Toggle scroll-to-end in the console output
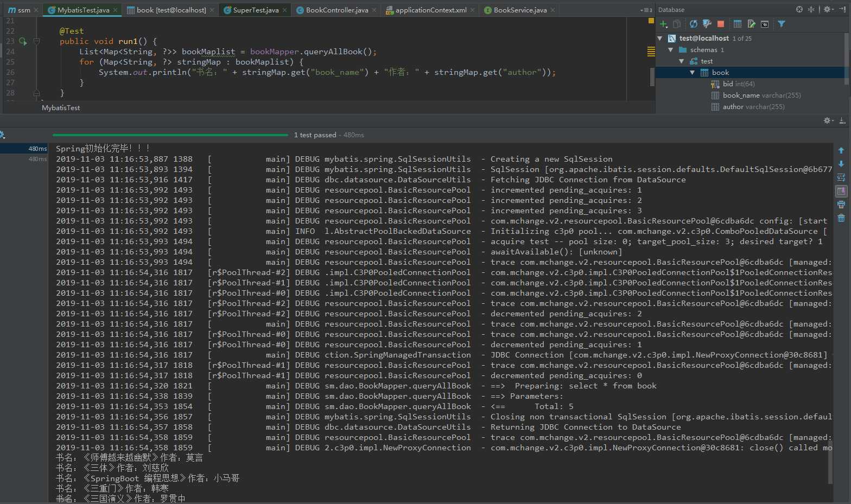This screenshot has width=851, height=504. pyautogui.click(x=841, y=191)
